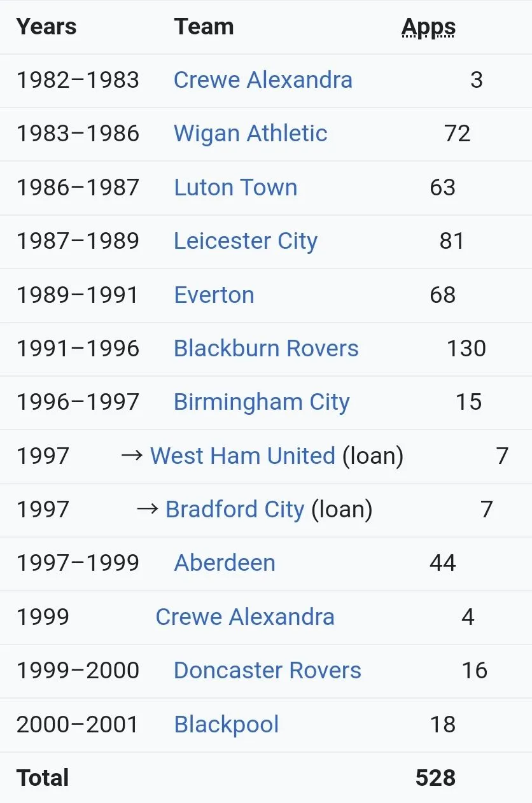Click the Team column header
The image size is (532, 803).
[204, 27]
